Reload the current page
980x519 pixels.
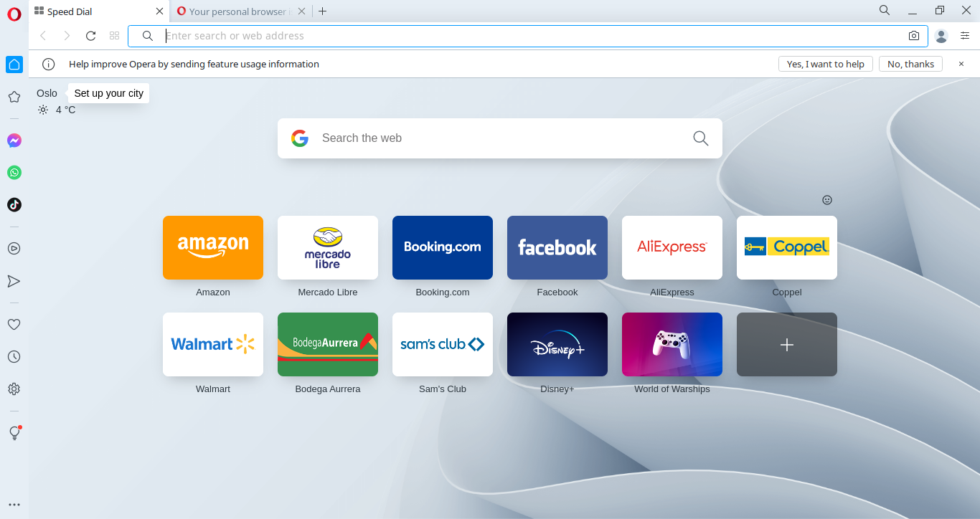(90, 36)
